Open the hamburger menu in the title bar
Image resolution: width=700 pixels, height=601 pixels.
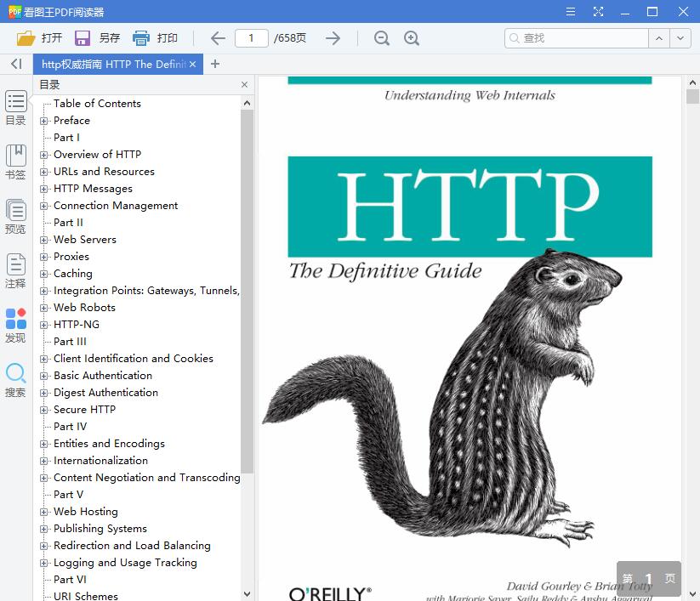click(571, 11)
